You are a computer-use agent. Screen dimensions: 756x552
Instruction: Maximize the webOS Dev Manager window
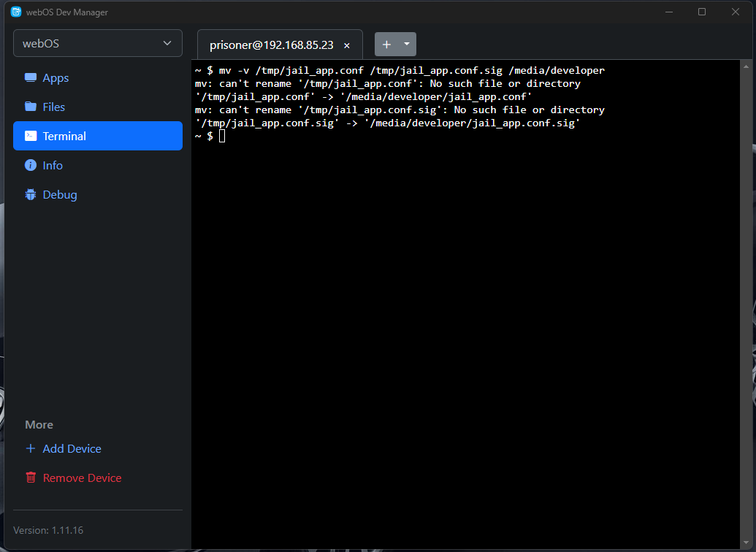(x=702, y=12)
